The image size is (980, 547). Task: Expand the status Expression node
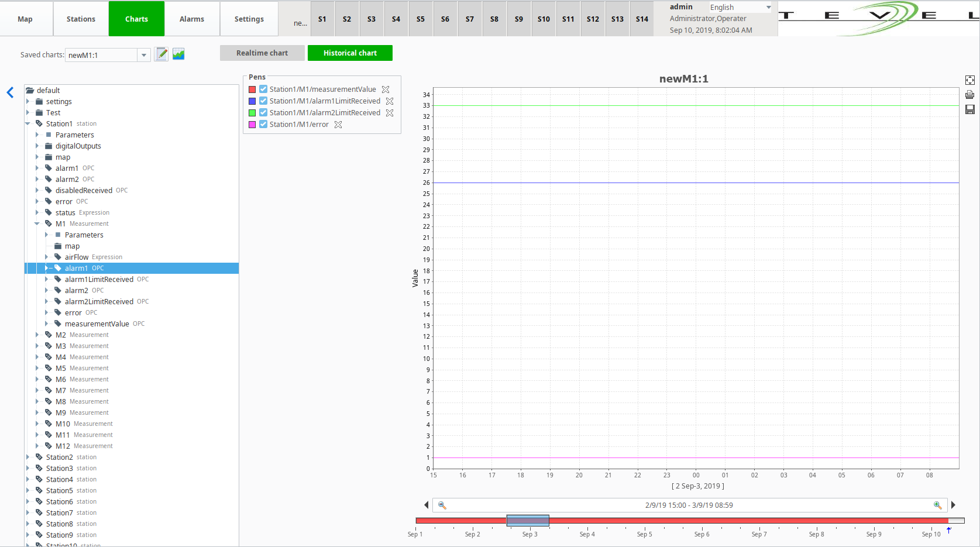tap(37, 213)
